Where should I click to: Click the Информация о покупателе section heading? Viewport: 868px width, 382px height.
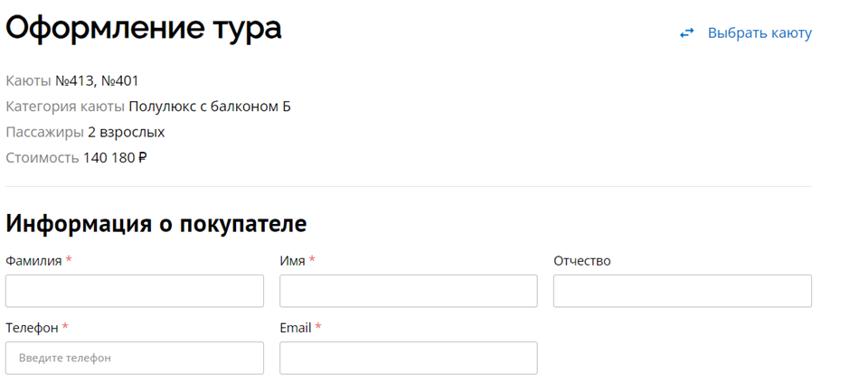pyautogui.click(x=156, y=224)
